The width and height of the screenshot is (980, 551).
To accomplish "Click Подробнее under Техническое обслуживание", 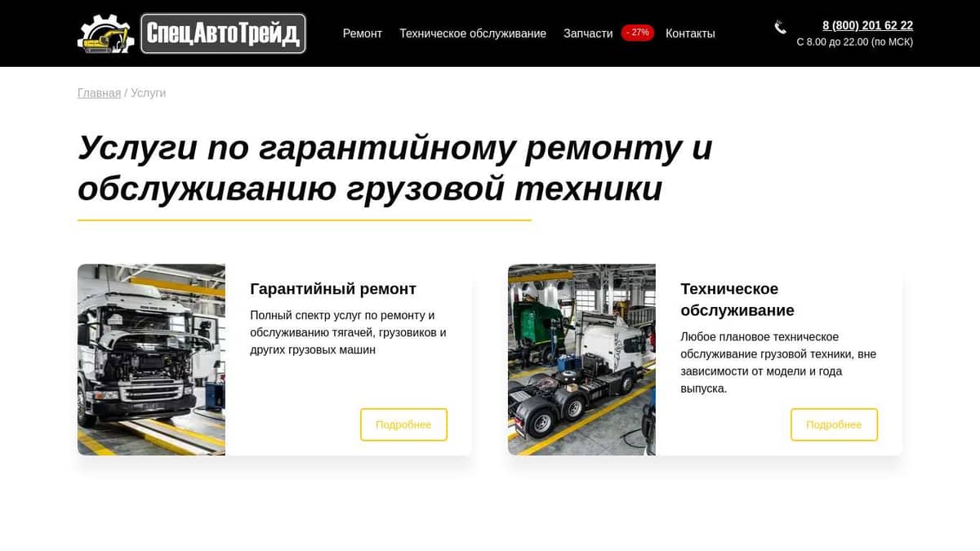I will pos(834,424).
